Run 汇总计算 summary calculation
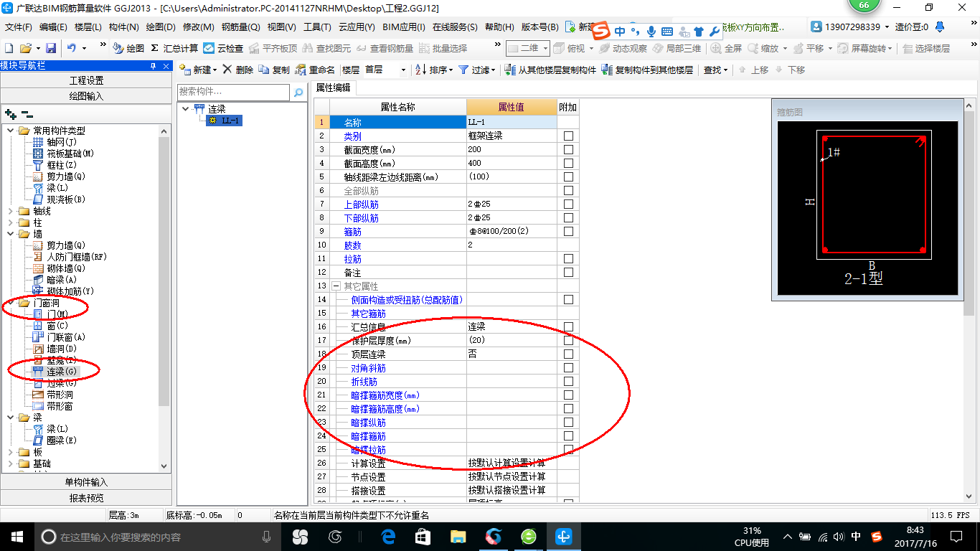This screenshot has width=980, height=551. 174,48
